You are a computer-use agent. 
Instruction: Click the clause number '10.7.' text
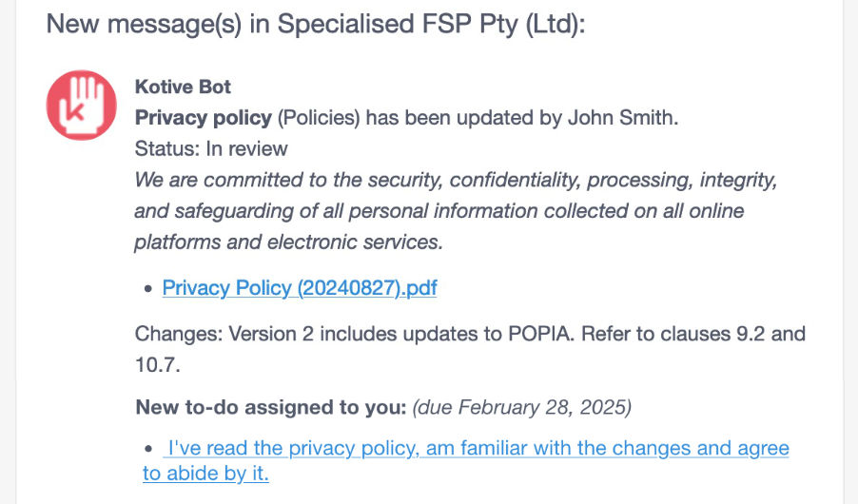click(158, 364)
